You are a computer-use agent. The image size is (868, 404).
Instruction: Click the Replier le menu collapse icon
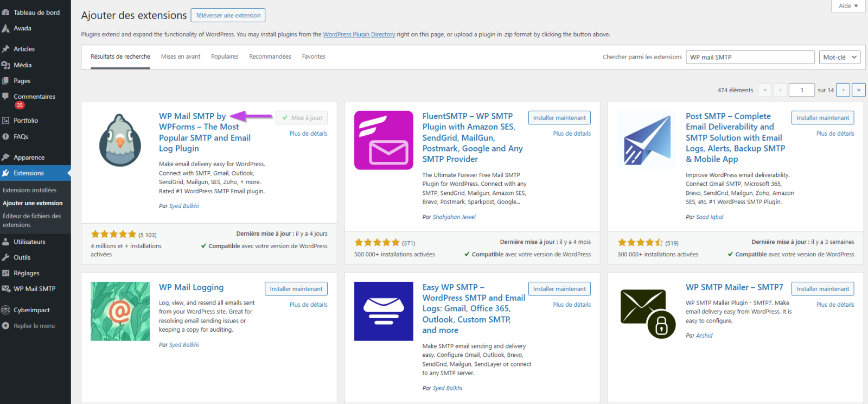6,326
